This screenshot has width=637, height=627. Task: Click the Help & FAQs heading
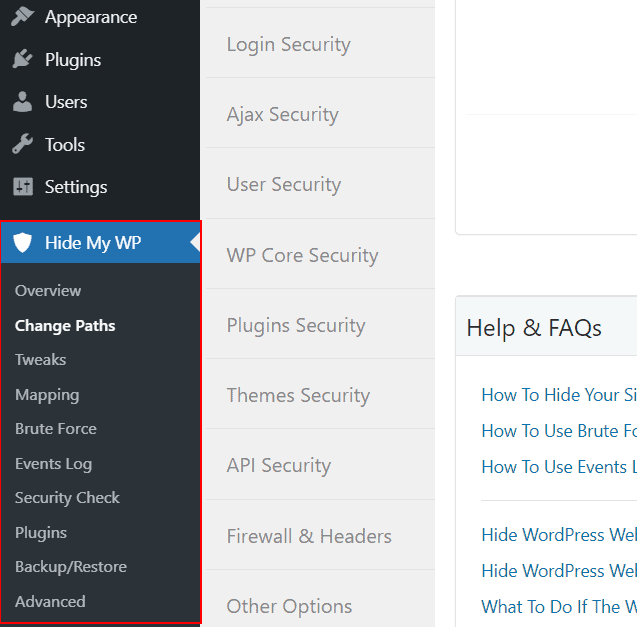(534, 328)
